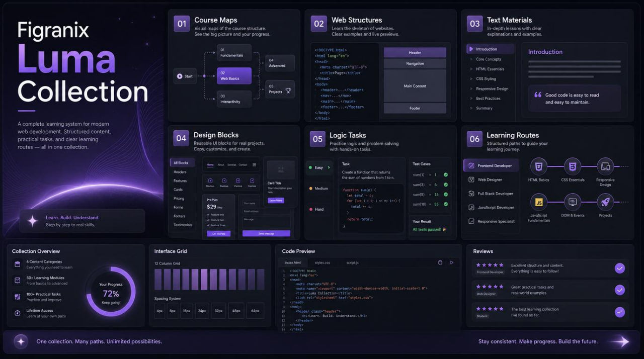
Task: Open the Pricing category in Design Blocks
Action: pyautogui.click(x=179, y=198)
